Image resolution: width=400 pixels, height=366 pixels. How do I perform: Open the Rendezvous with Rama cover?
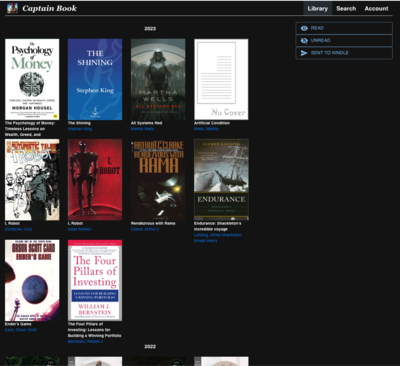(x=158, y=180)
